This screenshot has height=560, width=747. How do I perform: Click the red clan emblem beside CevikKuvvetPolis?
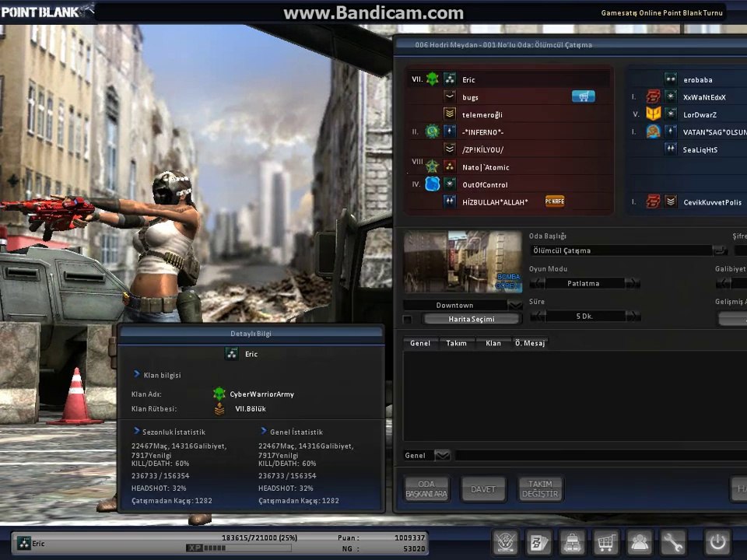653,201
